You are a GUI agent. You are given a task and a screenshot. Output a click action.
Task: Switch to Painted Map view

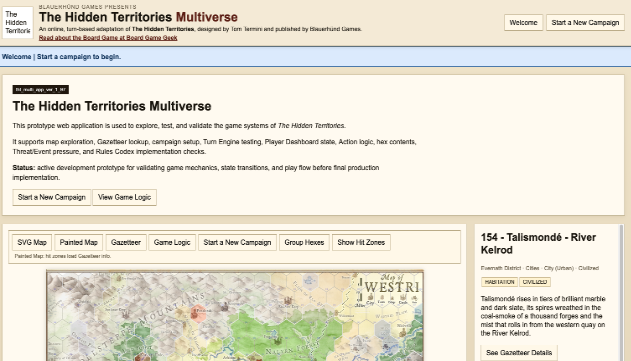pyautogui.click(x=78, y=242)
